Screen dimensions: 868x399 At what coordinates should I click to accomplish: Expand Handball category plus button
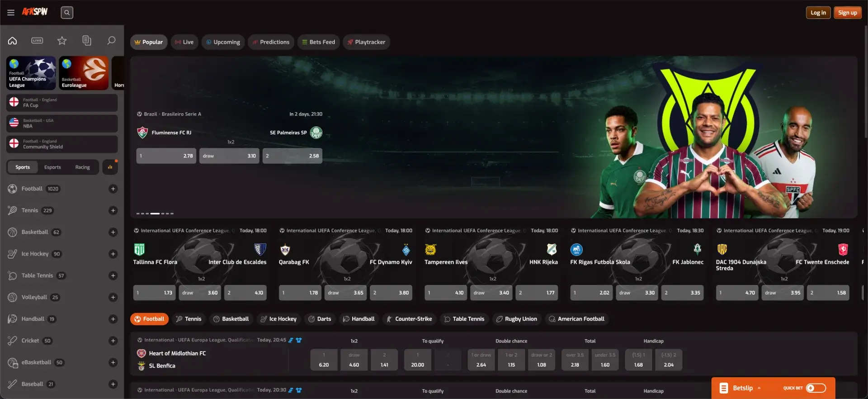coord(113,319)
